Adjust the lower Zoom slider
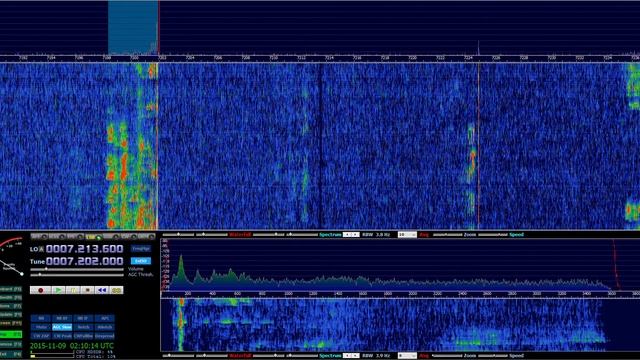 point(448,356)
